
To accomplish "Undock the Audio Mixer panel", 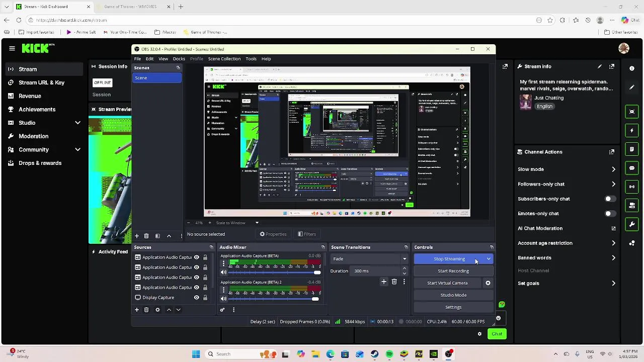I will click(323, 247).
